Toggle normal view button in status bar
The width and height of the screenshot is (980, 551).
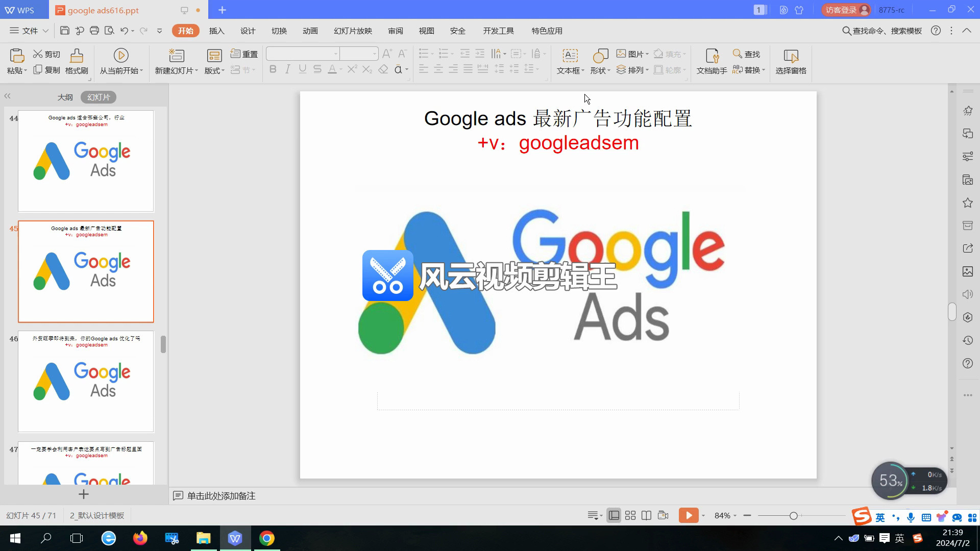(614, 515)
